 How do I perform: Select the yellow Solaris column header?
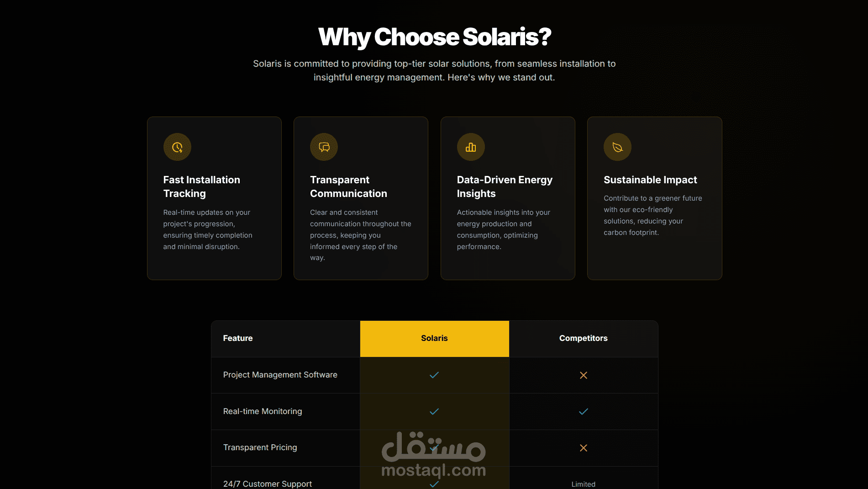tap(434, 338)
